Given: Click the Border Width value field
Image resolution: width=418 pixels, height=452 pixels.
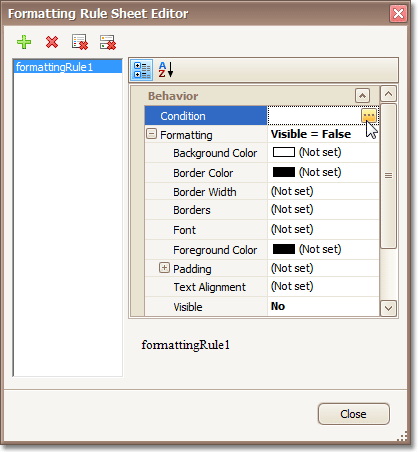Looking at the screenshot, I should [323, 191].
